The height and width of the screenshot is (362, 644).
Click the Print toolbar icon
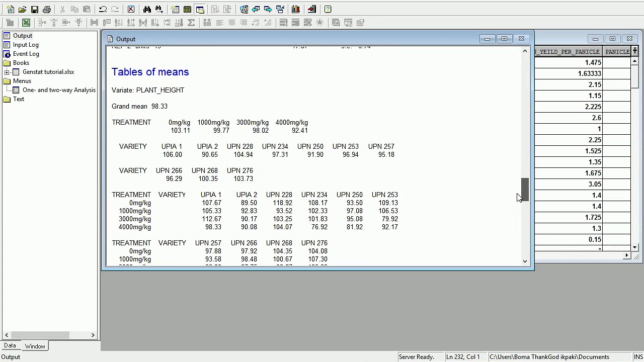(x=46, y=9)
